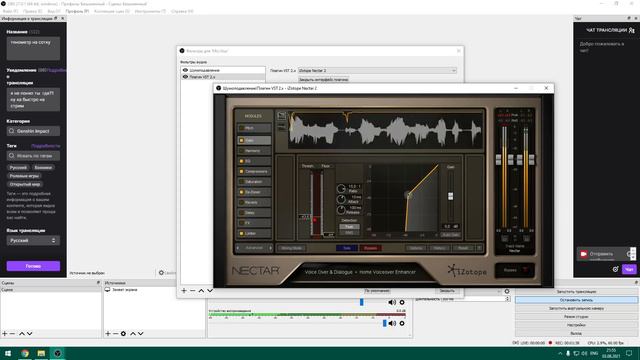Add a scene with the plus icon
The image size is (640, 360).
4,334
